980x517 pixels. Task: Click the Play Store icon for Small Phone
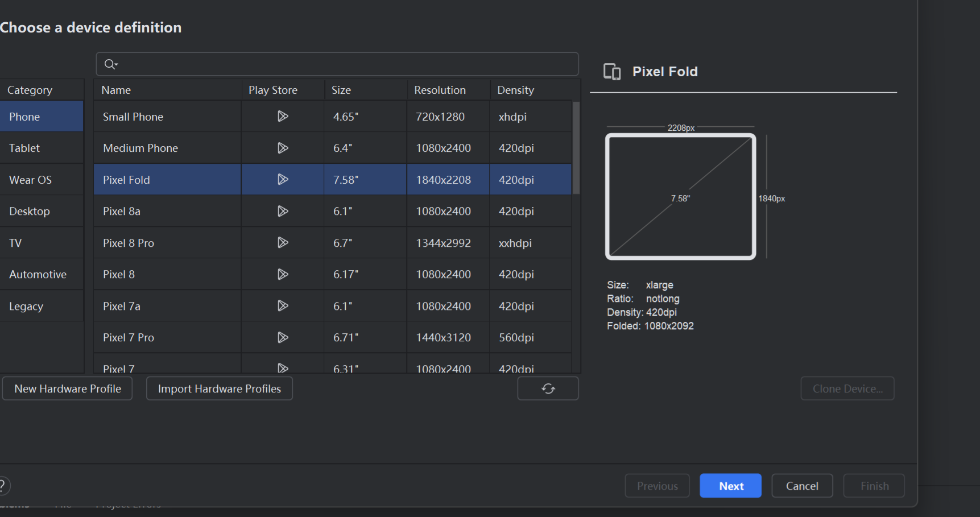[x=283, y=117]
